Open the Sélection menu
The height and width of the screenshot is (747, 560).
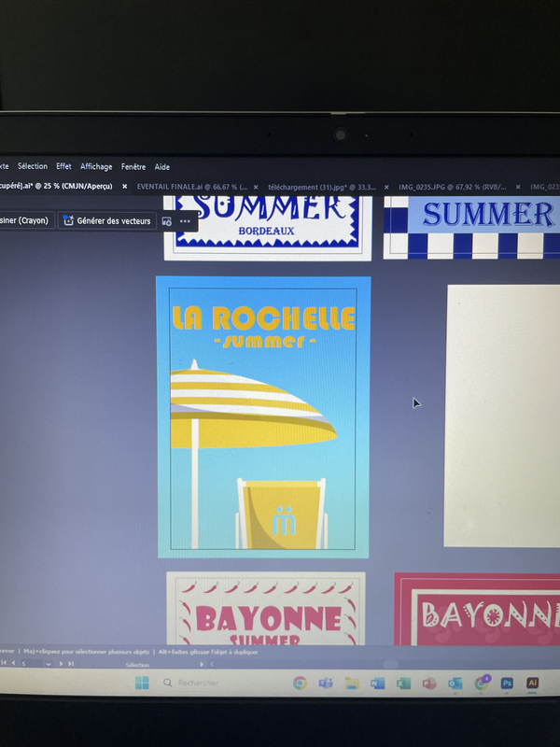[33, 167]
